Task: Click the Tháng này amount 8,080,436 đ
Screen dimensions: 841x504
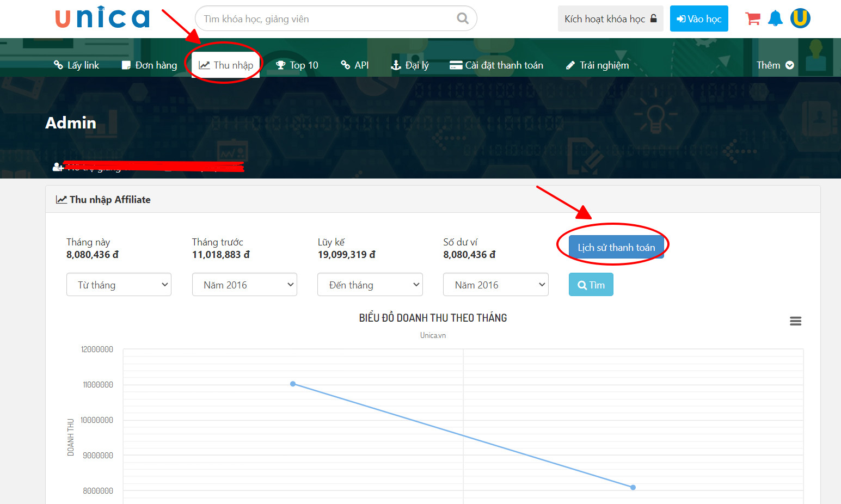Action: coord(93,255)
